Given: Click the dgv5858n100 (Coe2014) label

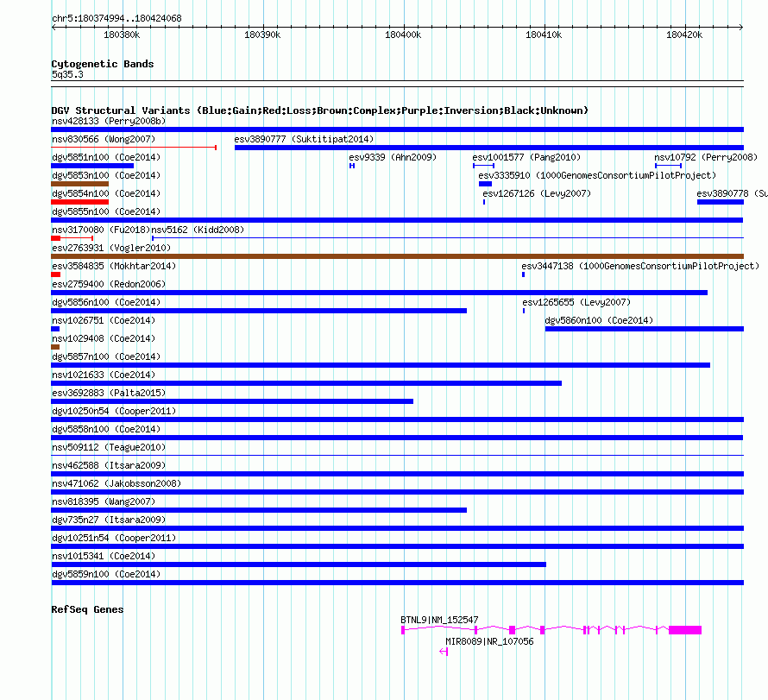Looking at the screenshot, I should (x=106, y=429).
